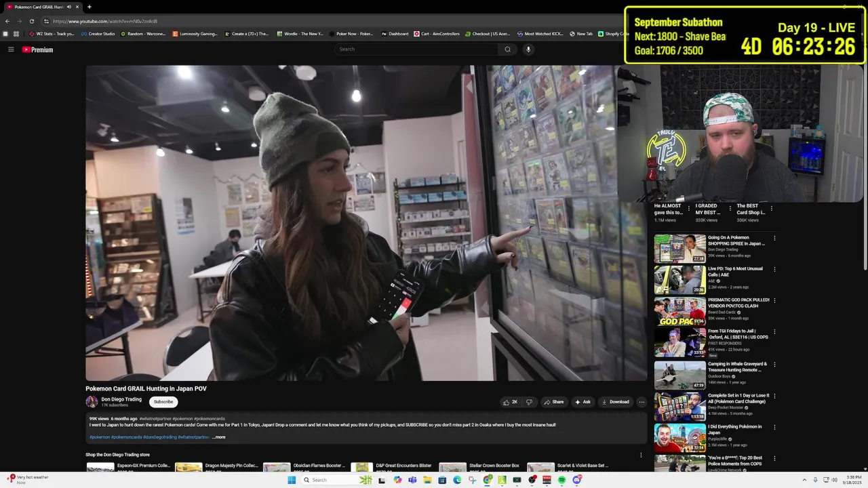The width and height of the screenshot is (868, 488).
Task: Open File Explorer from the taskbar
Action: tap(427, 480)
